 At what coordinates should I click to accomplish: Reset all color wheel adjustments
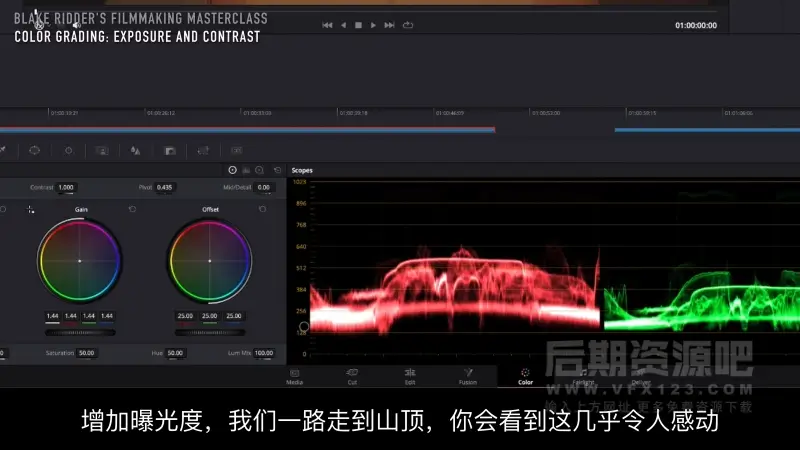tap(275, 171)
